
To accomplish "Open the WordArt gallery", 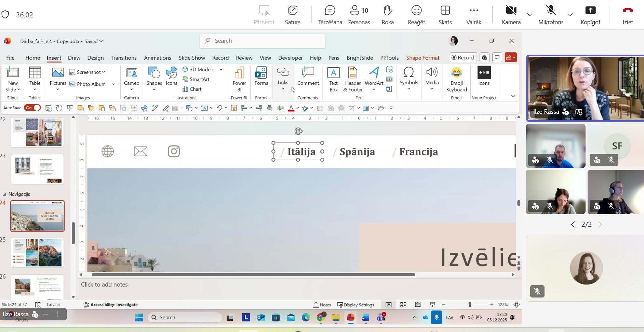I will point(373,79).
